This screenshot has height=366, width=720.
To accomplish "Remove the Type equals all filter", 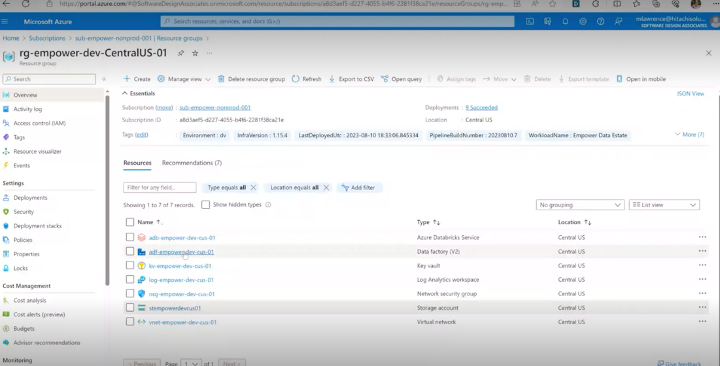I will click(253, 187).
